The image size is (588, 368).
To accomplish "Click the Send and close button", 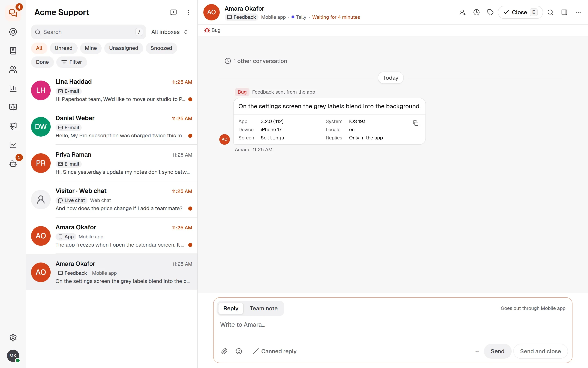I will point(540,351).
